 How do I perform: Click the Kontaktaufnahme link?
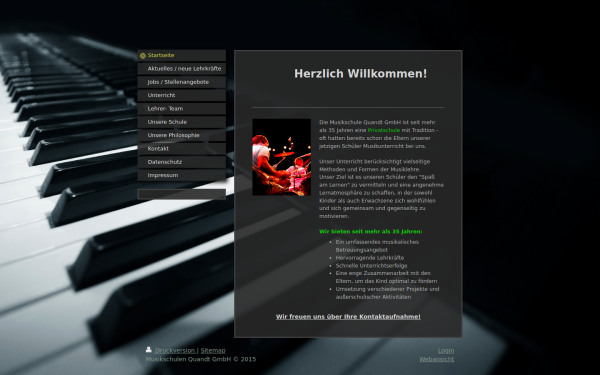pyautogui.click(x=348, y=317)
